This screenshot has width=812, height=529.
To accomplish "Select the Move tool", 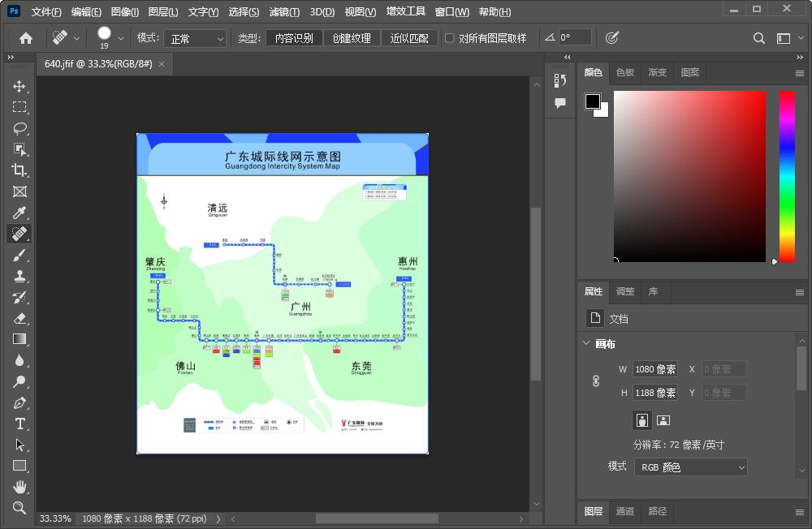I will pos(19,86).
